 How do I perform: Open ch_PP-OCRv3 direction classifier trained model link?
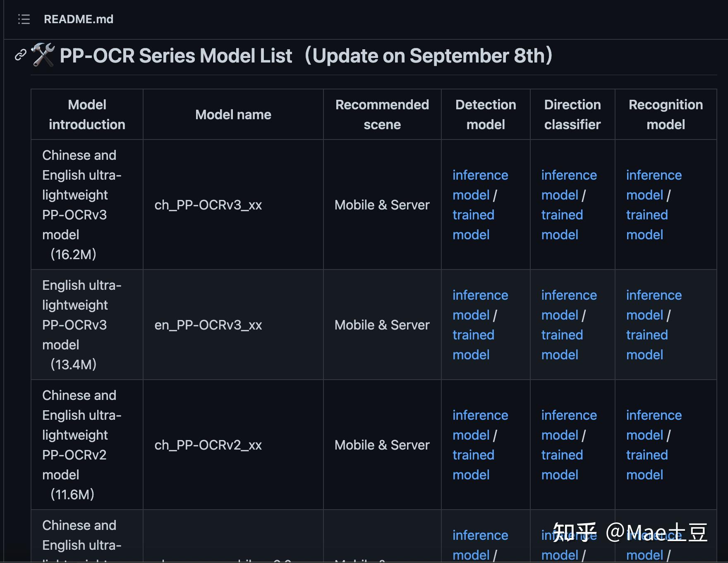(x=562, y=215)
